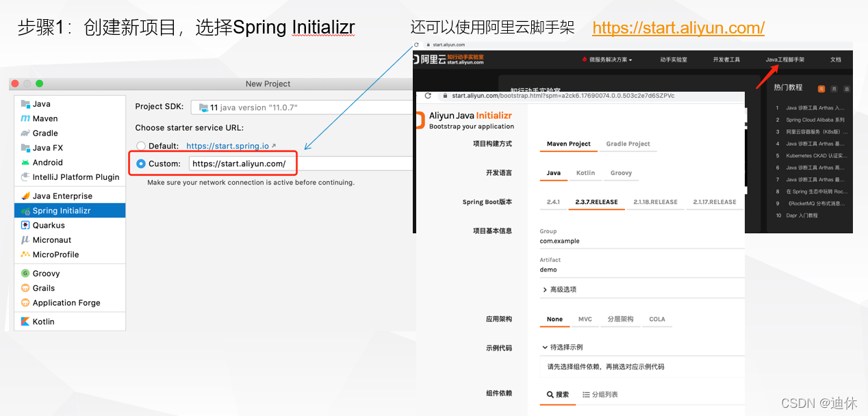The image size is (868, 416).
Task: Open the https://start.aliyun.com/ hyperlink
Action: point(678,28)
